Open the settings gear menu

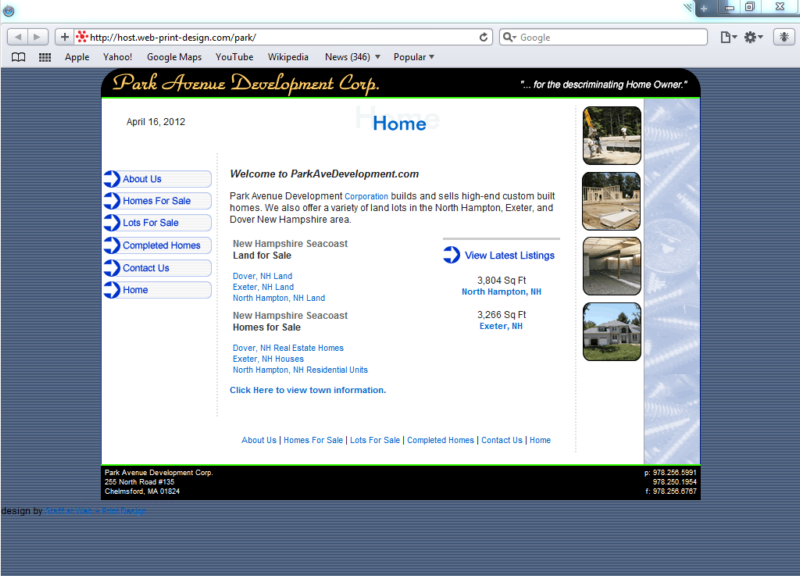click(x=753, y=37)
